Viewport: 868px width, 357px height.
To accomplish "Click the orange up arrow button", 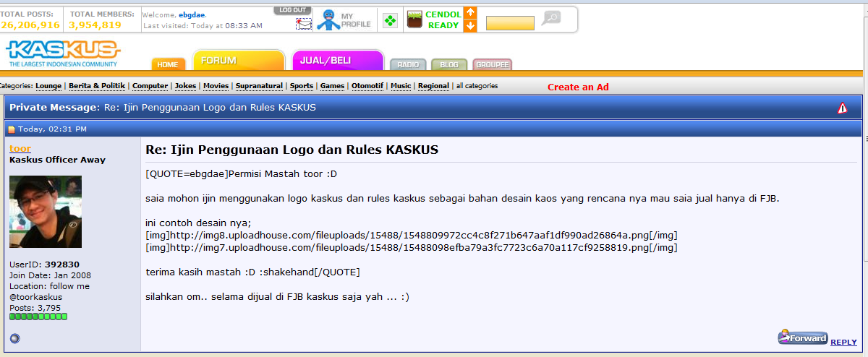I will coord(470,13).
